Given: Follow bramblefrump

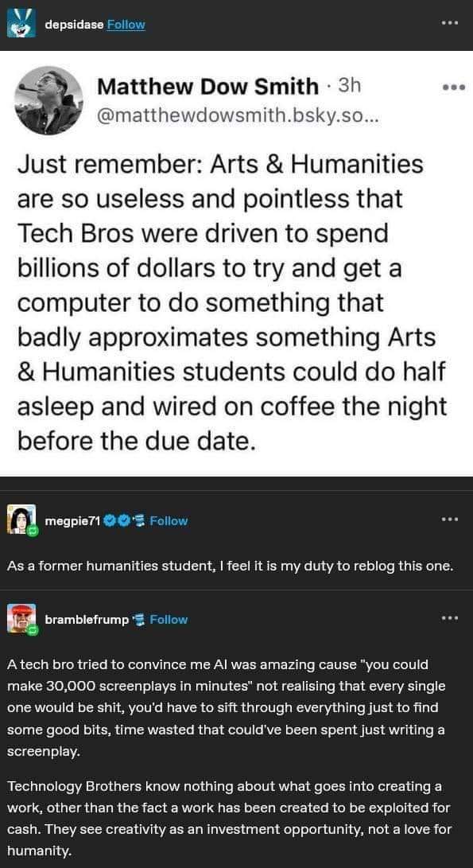Looking at the screenshot, I should (x=169, y=620).
